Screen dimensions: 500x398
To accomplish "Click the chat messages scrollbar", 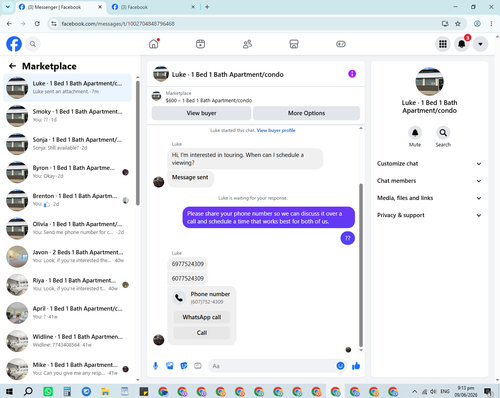I will [x=361, y=265].
